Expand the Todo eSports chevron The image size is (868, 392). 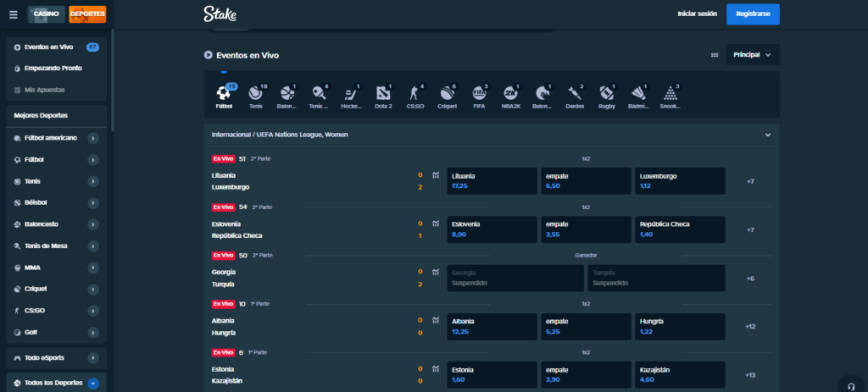(x=93, y=358)
